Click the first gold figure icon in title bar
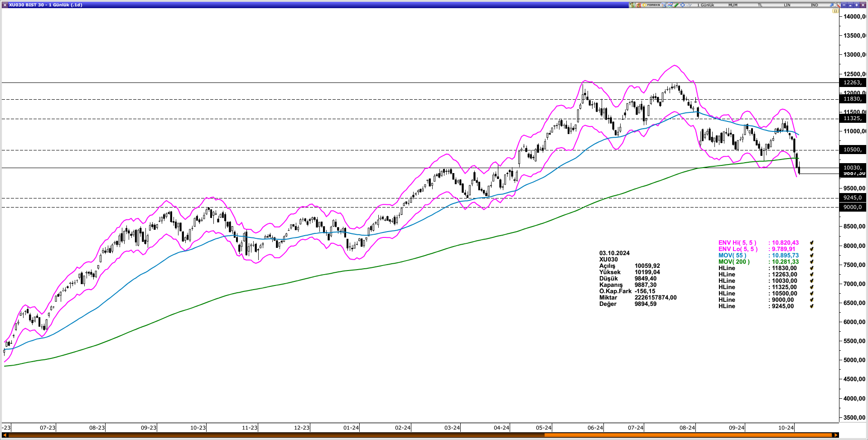The image size is (868, 440). coord(632,5)
